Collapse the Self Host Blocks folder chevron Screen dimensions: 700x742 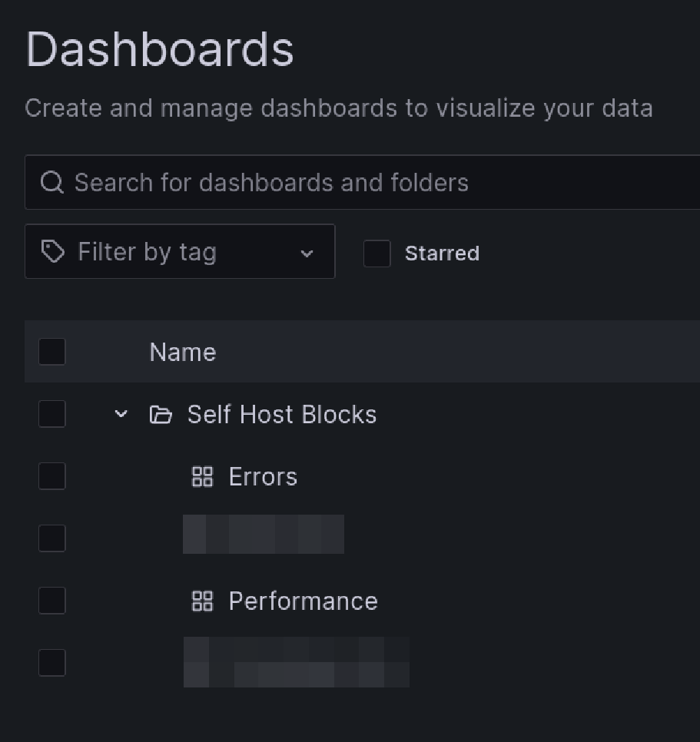121,415
